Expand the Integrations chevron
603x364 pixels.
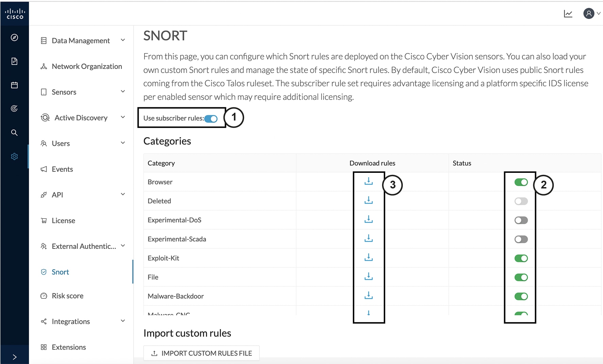pos(123,321)
